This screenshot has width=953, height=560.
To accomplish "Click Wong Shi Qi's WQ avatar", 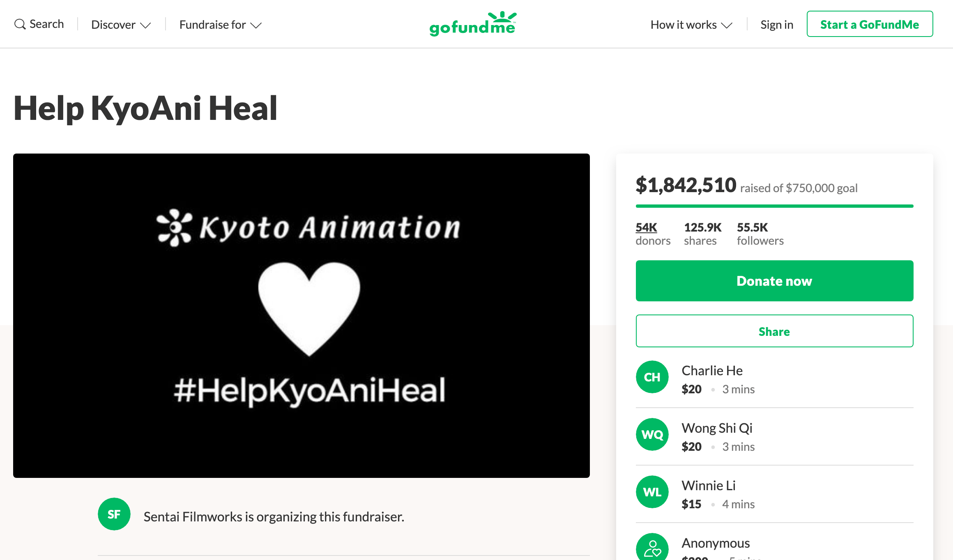I will click(x=652, y=434).
